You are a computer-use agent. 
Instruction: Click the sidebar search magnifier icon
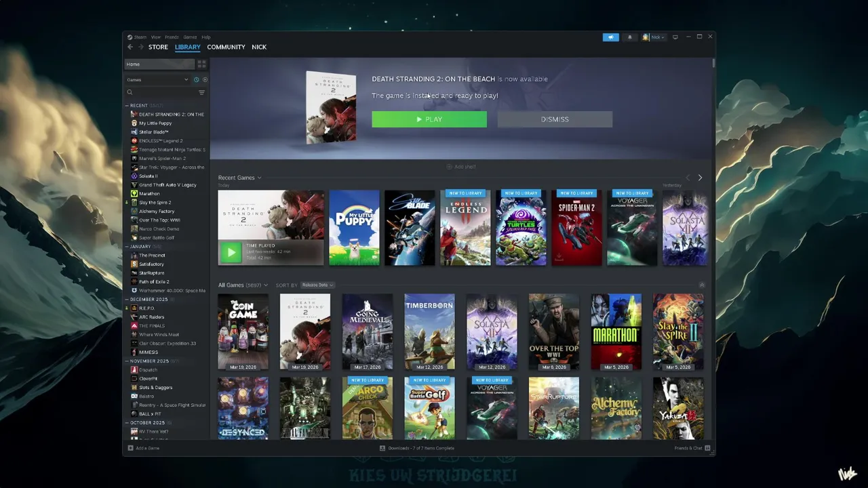coord(130,92)
